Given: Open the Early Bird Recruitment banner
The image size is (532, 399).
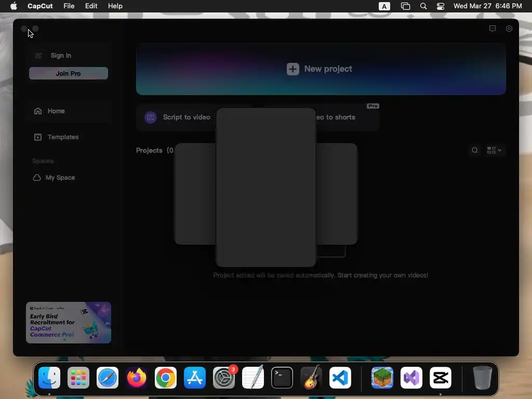Looking at the screenshot, I should (x=69, y=323).
